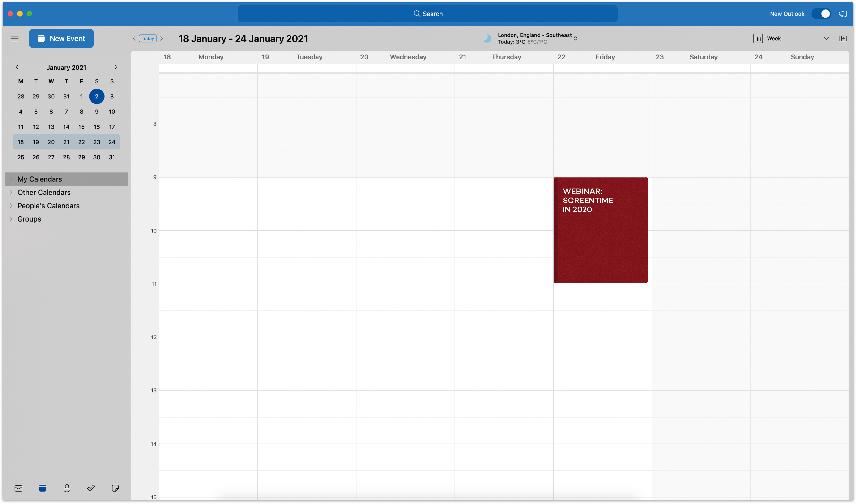Switch to People contacts view

tap(67, 488)
